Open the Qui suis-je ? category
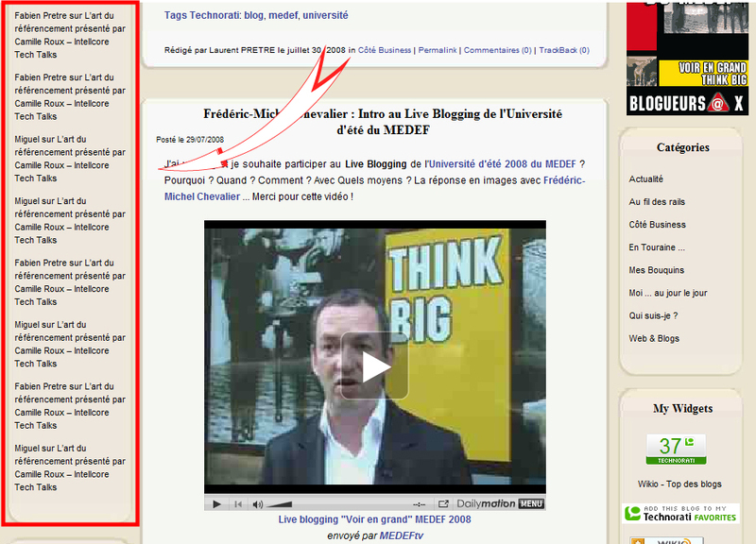The height and width of the screenshot is (544, 756). (x=653, y=315)
